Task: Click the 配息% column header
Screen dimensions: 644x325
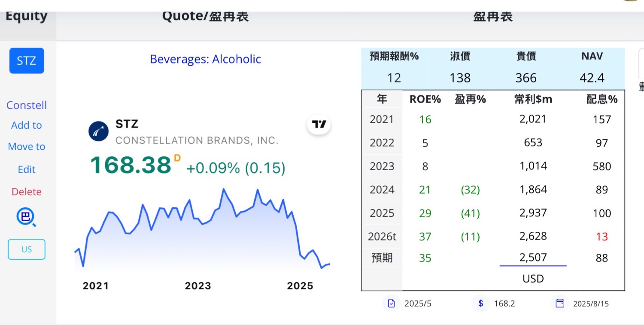Action: (x=602, y=99)
